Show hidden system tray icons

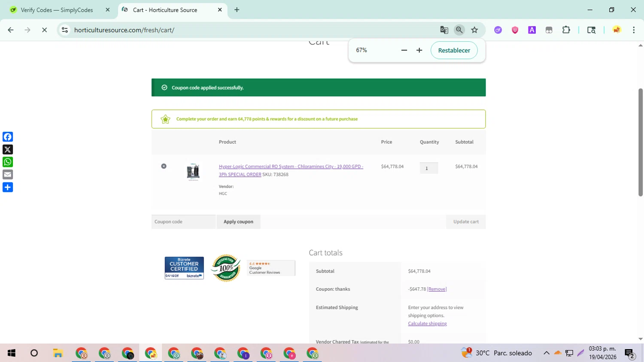pyautogui.click(x=547, y=353)
